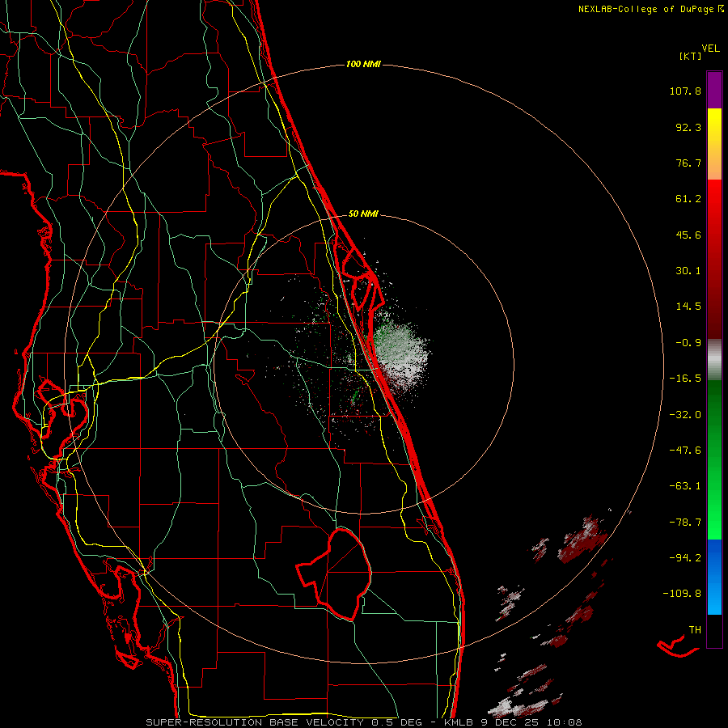This screenshot has height=728, width=728.
Task: Click the yellow-orange color bar segment
Action: tap(714, 144)
